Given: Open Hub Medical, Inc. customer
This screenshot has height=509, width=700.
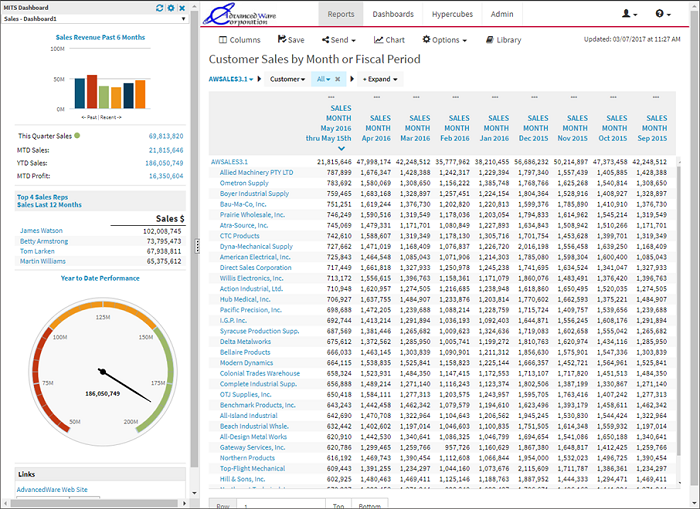Looking at the screenshot, I should 245,299.
